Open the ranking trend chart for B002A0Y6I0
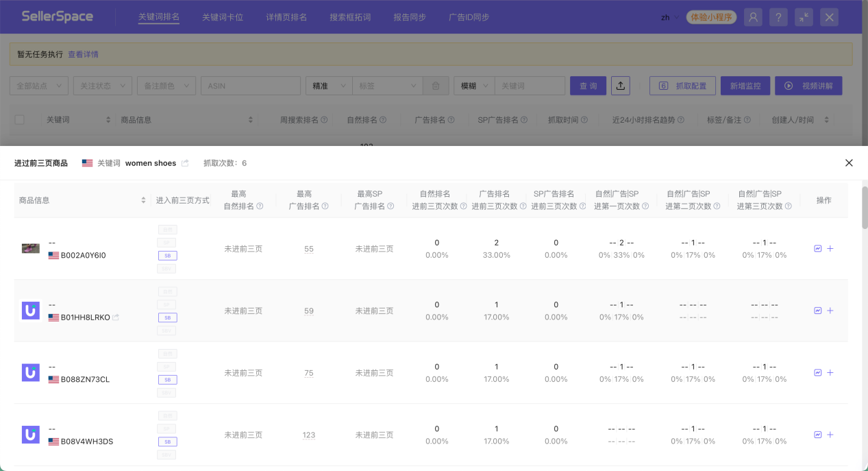868x471 pixels. tap(817, 248)
